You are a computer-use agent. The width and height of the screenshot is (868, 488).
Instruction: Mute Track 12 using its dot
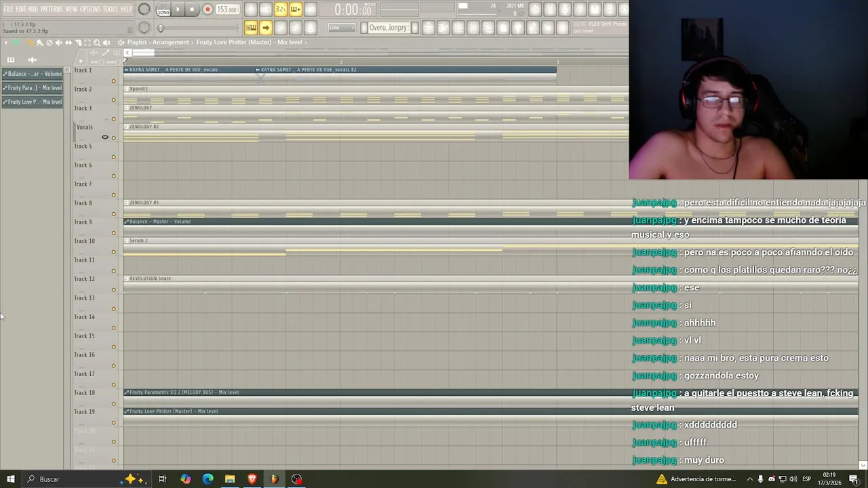(x=113, y=290)
